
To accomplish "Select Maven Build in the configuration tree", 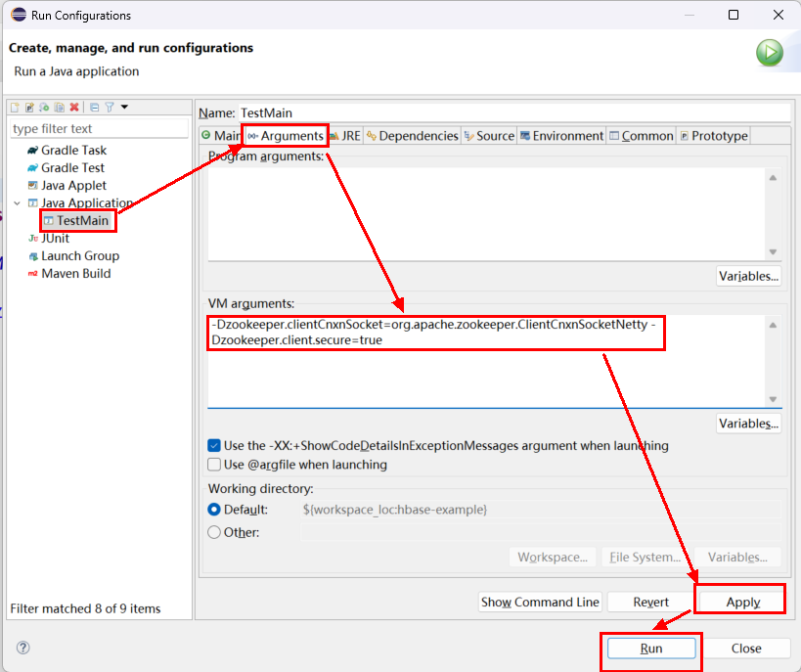I will click(x=75, y=274).
